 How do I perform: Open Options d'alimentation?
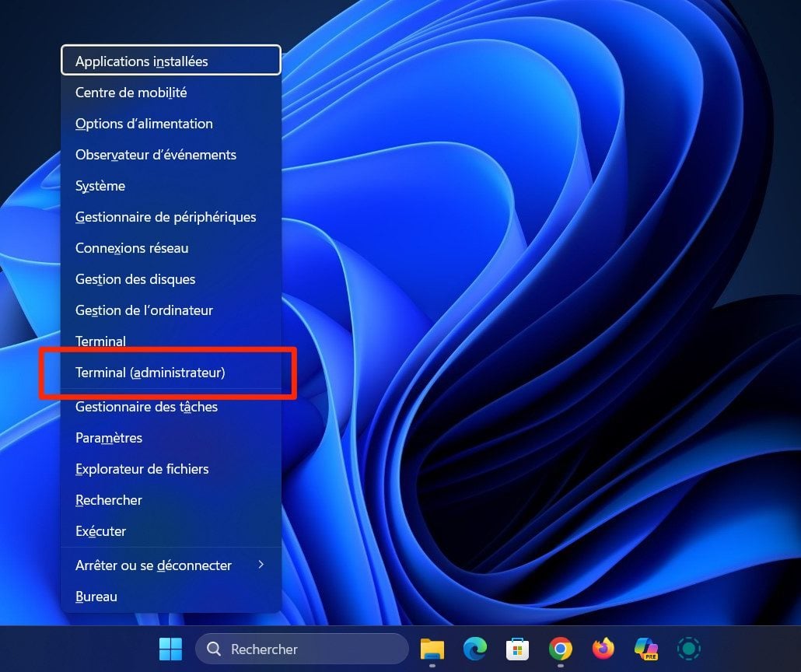point(170,124)
